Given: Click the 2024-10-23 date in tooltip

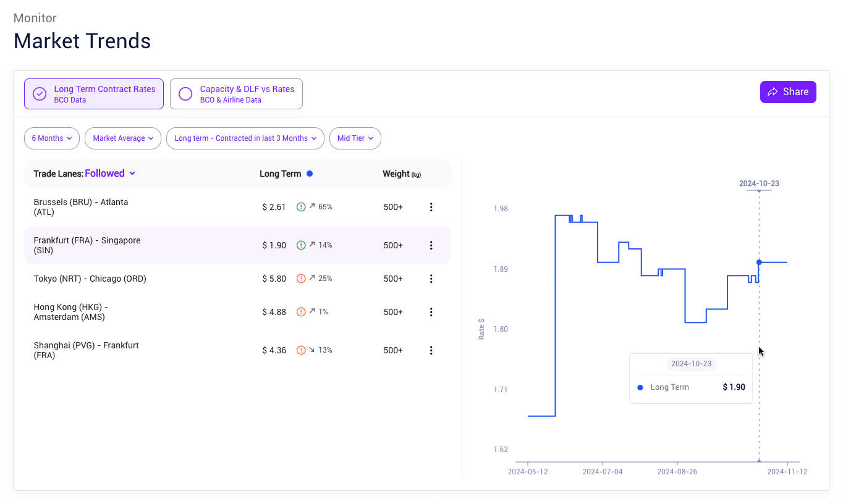Looking at the screenshot, I should 691,364.
